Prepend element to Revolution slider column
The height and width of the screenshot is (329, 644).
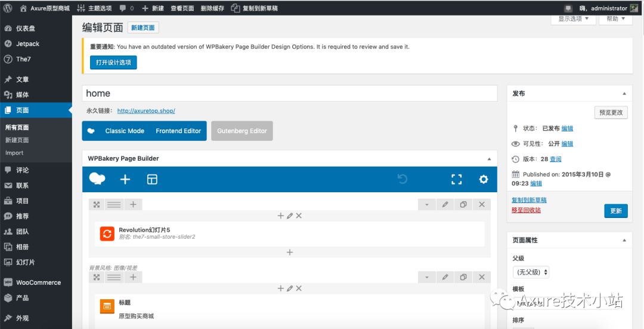tap(280, 216)
